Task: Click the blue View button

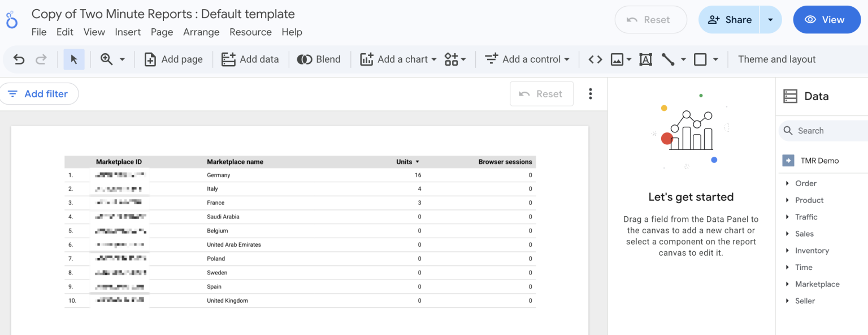Action: pos(826,20)
